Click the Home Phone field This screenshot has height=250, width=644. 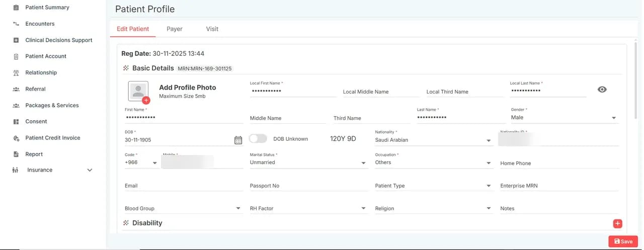tap(559, 163)
